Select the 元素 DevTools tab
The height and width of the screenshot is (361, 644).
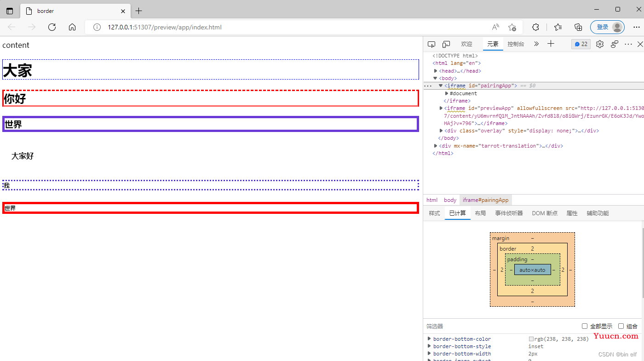[493, 44]
